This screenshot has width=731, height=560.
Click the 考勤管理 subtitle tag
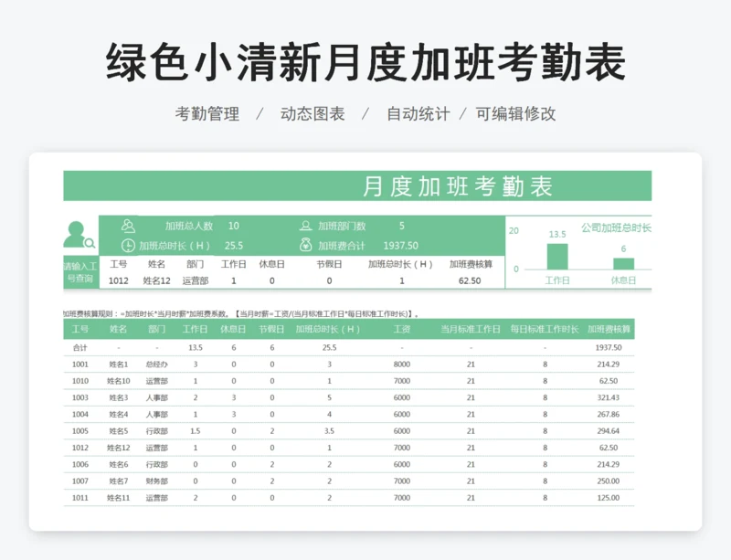tap(207, 113)
